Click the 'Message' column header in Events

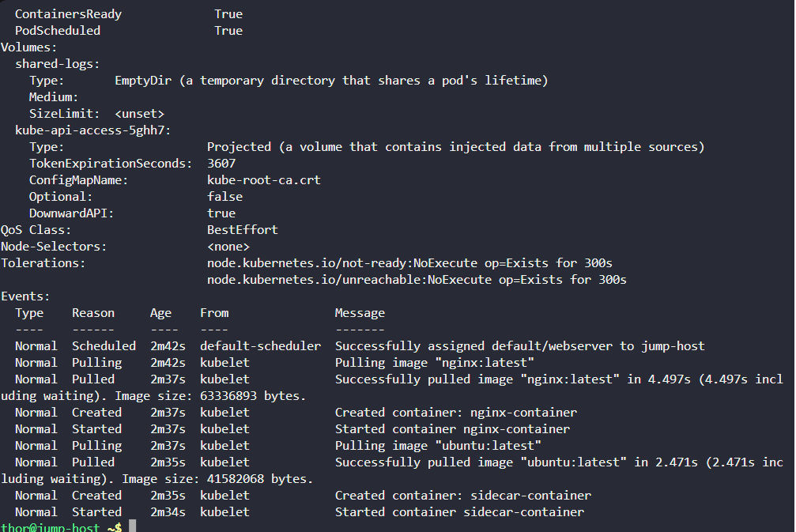coord(360,313)
